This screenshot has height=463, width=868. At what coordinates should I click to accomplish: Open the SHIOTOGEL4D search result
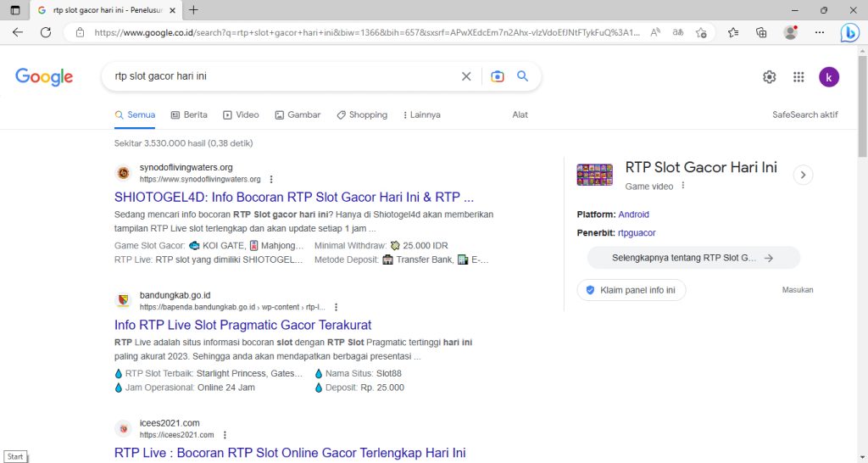pyautogui.click(x=294, y=198)
